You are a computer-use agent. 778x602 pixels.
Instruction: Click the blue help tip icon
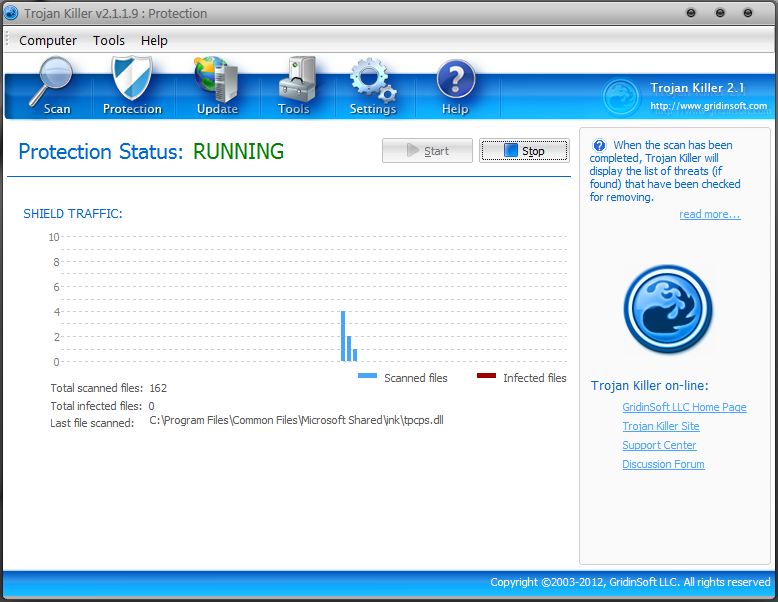pos(599,145)
